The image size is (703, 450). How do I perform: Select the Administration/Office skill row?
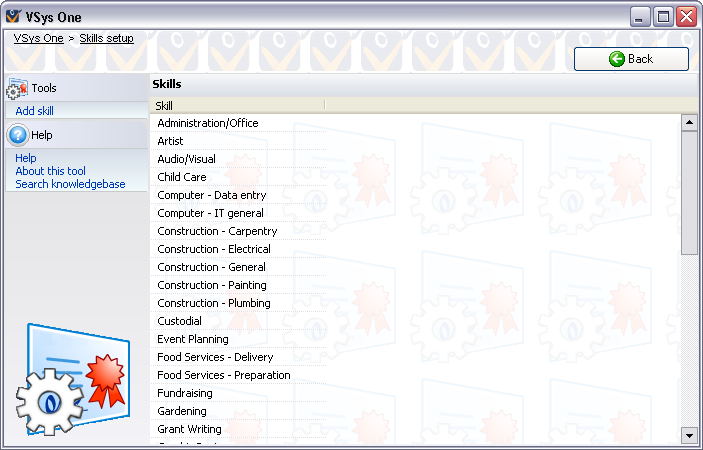tap(238, 123)
